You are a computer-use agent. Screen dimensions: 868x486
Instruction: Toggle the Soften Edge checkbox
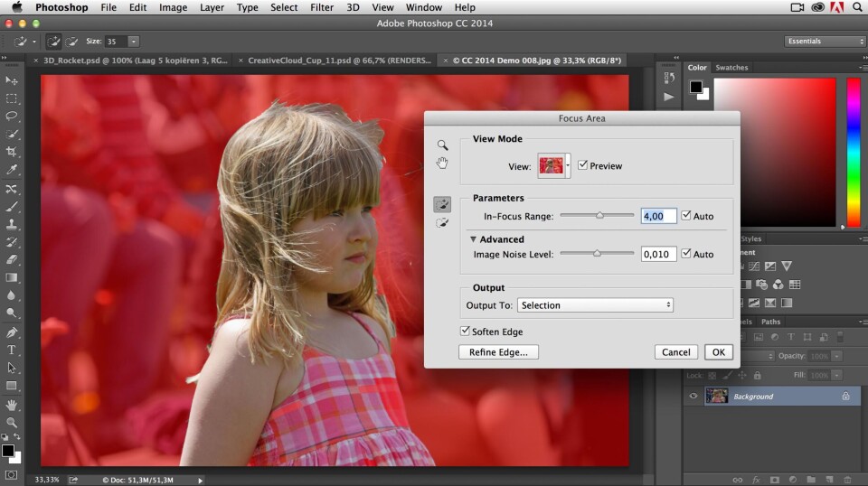[x=465, y=332]
